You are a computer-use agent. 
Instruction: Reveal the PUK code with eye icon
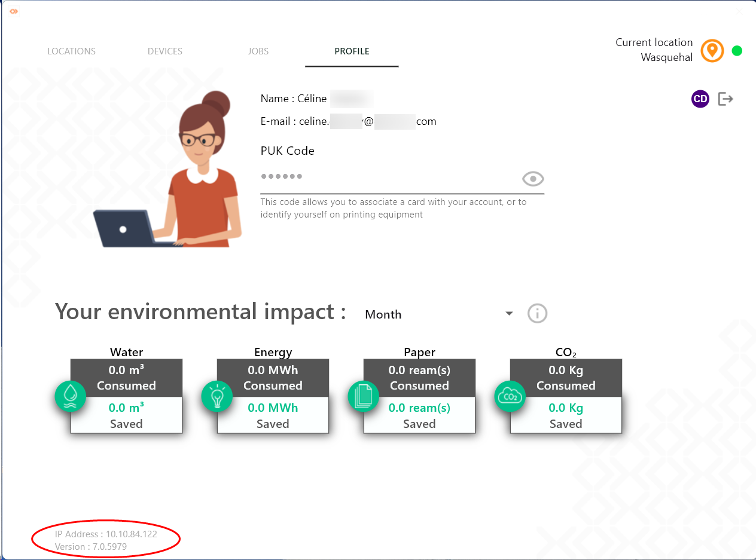[x=532, y=179]
